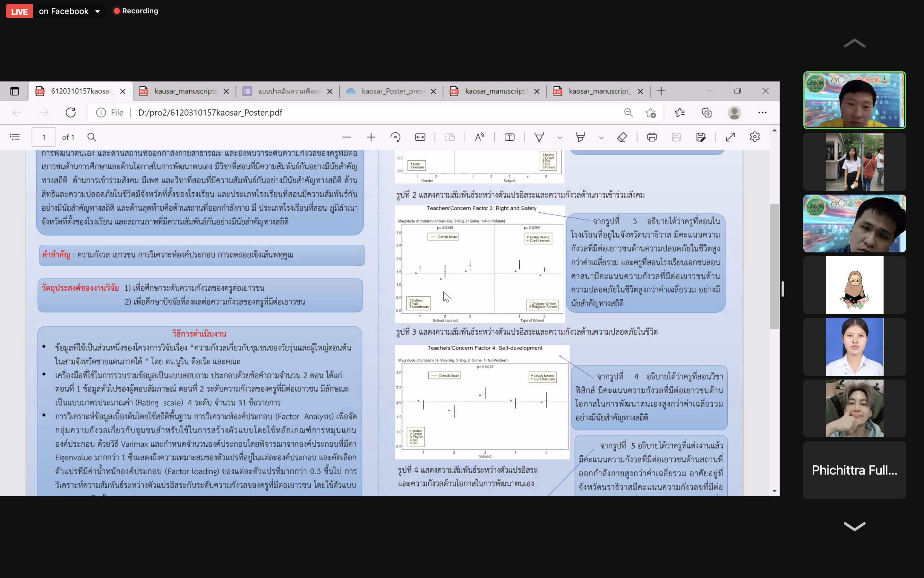924x578 pixels.
Task: Switch PDF page view
Action: point(450,137)
